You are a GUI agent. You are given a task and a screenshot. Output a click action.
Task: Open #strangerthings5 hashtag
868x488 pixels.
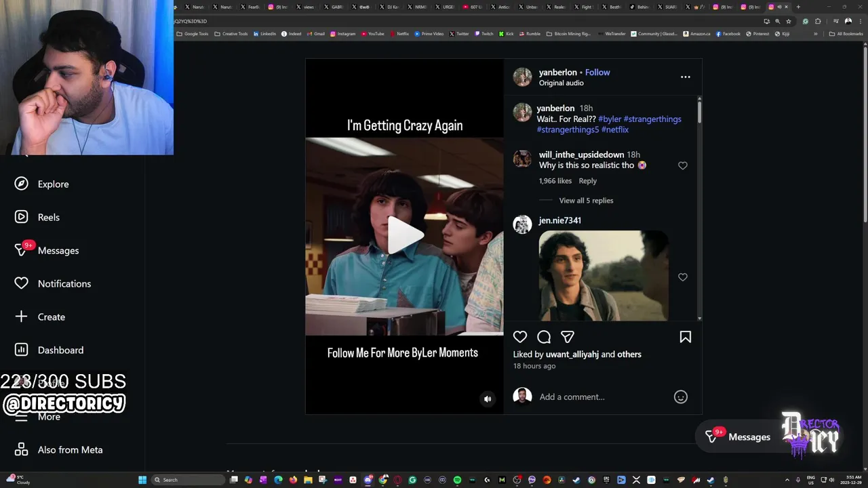568,130
